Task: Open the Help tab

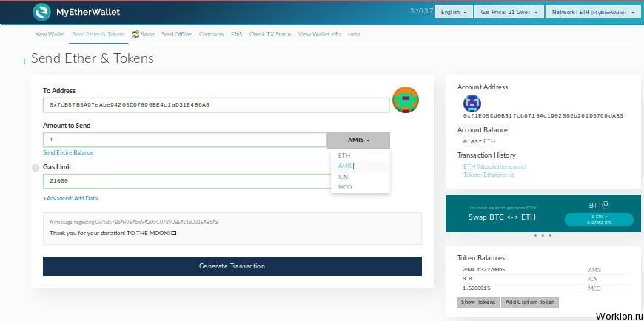Action: coord(354,34)
